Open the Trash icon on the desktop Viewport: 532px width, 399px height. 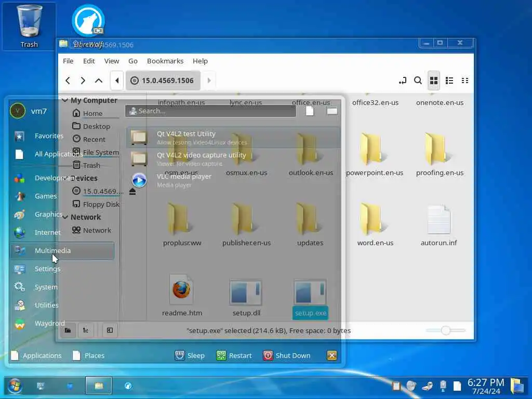pyautogui.click(x=29, y=26)
